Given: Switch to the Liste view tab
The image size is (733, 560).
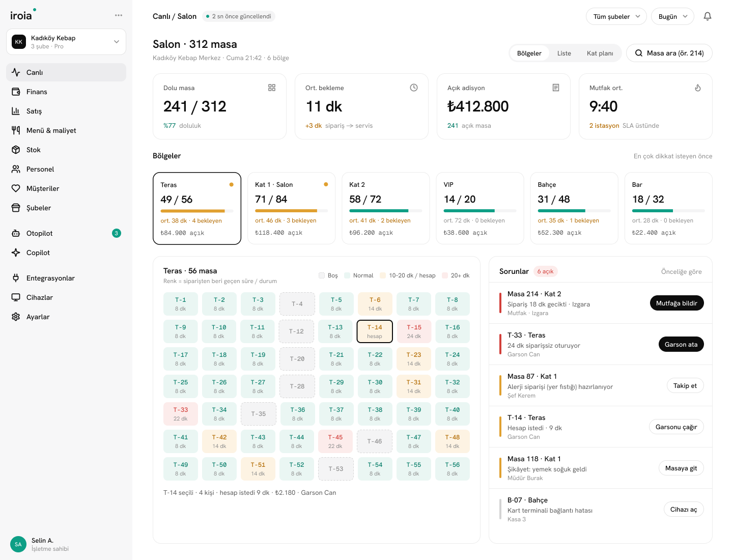Looking at the screenshot, I should (x=564, y=53).
